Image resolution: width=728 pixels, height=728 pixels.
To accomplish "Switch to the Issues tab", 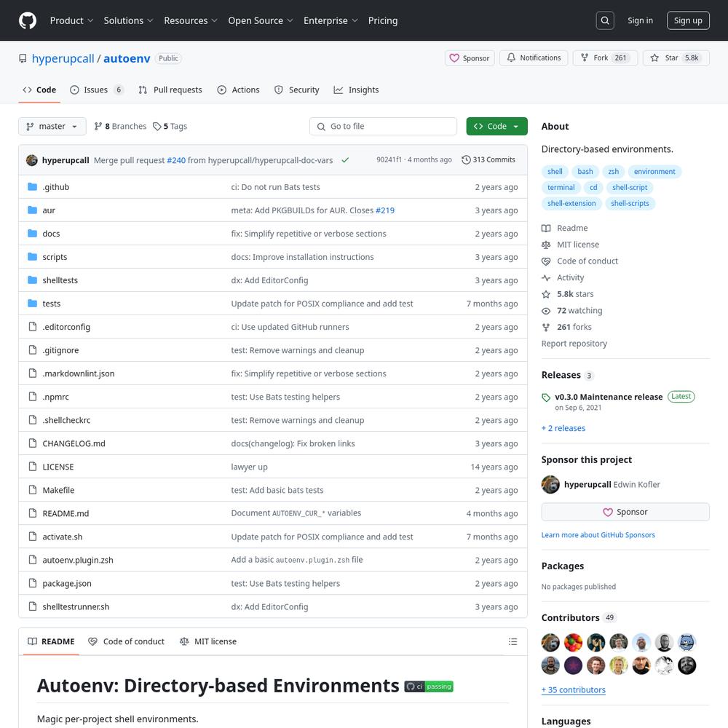I will (x=97, y=90).
